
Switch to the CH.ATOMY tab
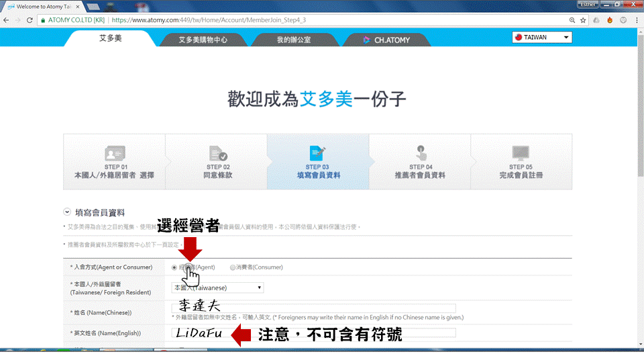click(x=386, y=40)
